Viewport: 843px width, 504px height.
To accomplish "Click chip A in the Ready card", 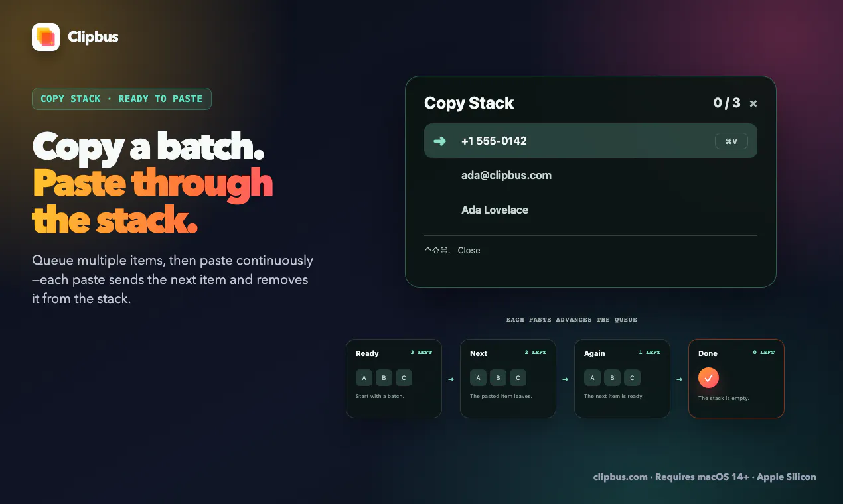I will [x=364, y=378].
